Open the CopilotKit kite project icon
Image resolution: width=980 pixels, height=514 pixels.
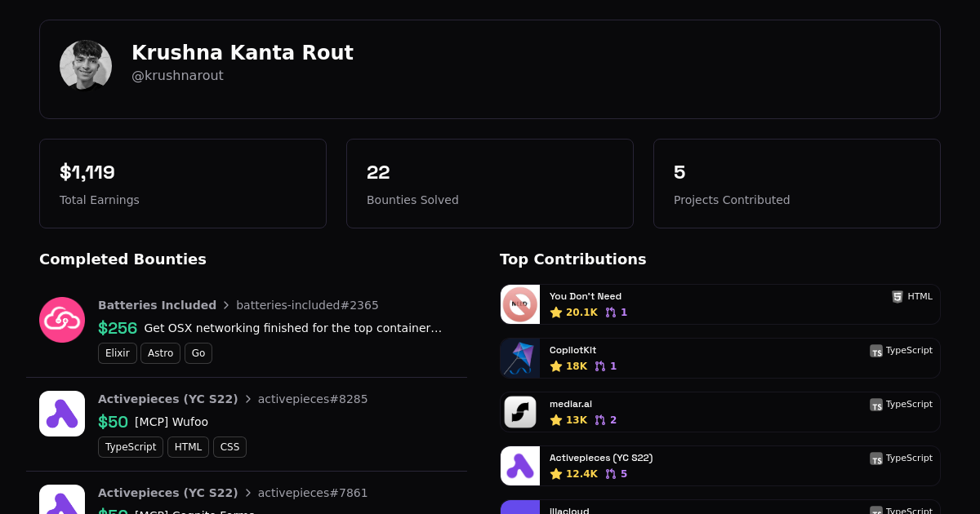[x=520, y=358]
